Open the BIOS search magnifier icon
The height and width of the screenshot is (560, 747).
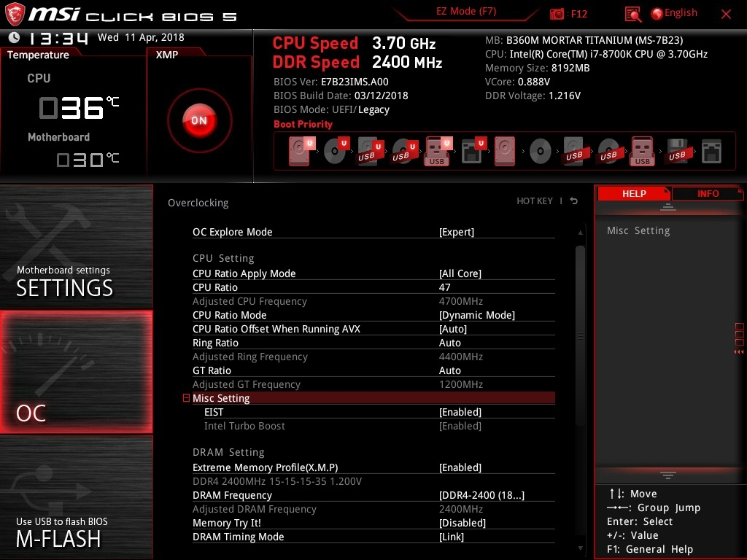633,14
